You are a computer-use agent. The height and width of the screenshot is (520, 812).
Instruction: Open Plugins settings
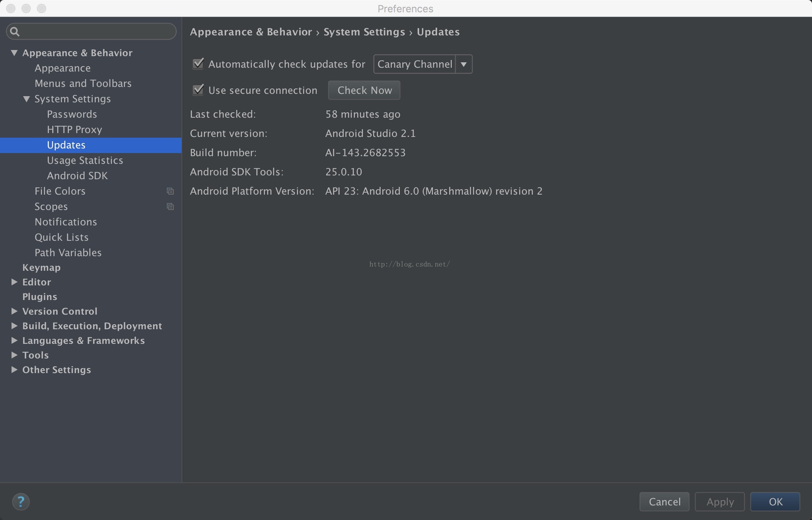click(40, 297)
